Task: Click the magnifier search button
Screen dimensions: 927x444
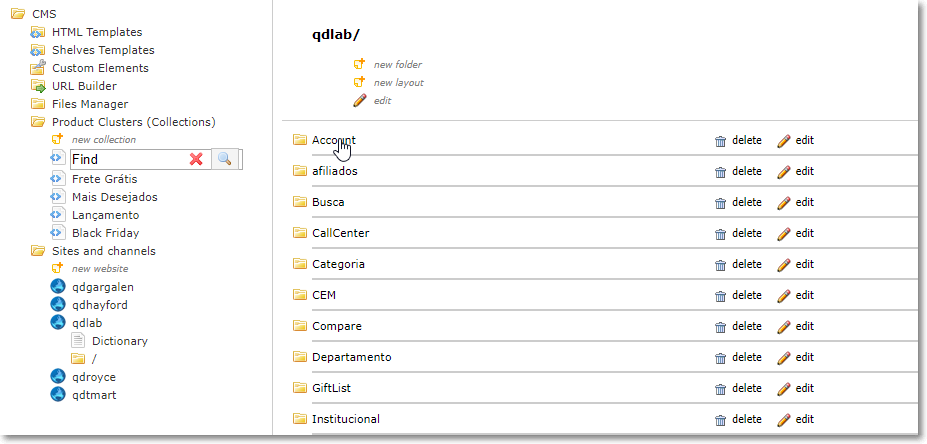Action: 226,159
